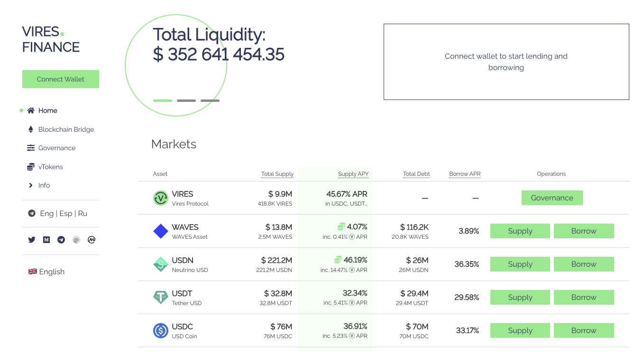
Task: Open the Telegram channel icon
Action: pyautogui.click(x=61, y=240)
